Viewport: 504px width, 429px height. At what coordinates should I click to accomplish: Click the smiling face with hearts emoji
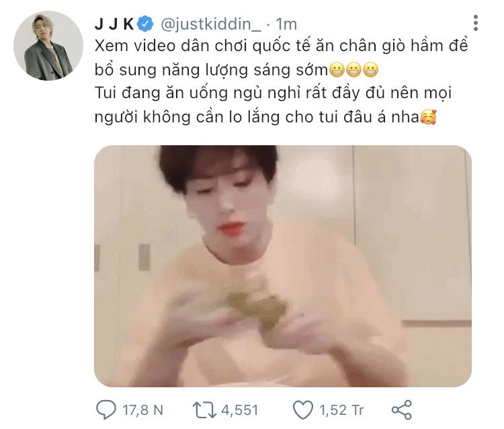(429, 117)
